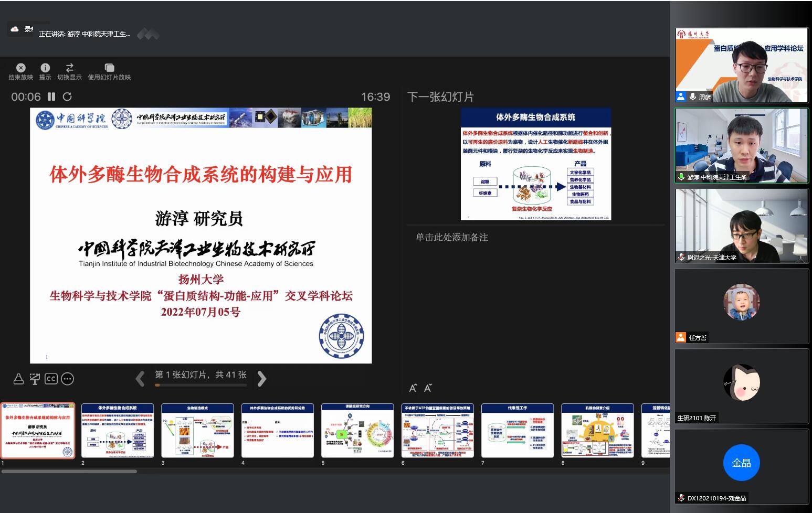The image size is (812, 513).
Task: Go to previous slide with left arrow
Action: point(140,378)
